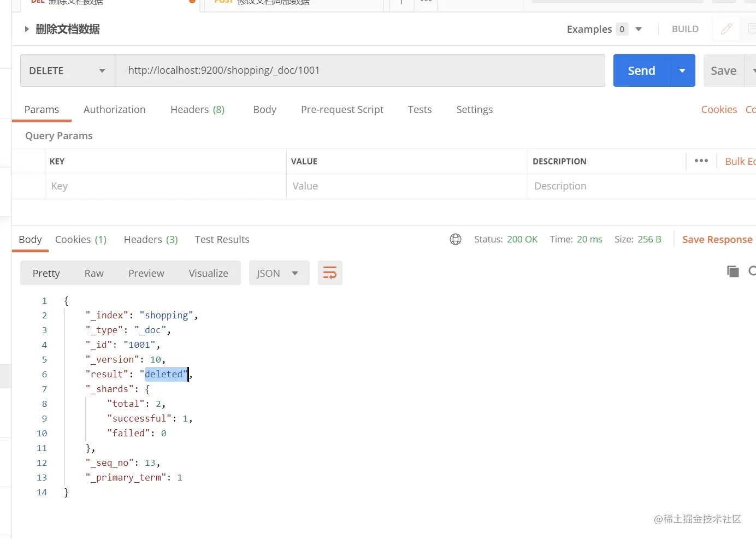
Task: Click the request URL input field
Action: click(x=361, y=70)
